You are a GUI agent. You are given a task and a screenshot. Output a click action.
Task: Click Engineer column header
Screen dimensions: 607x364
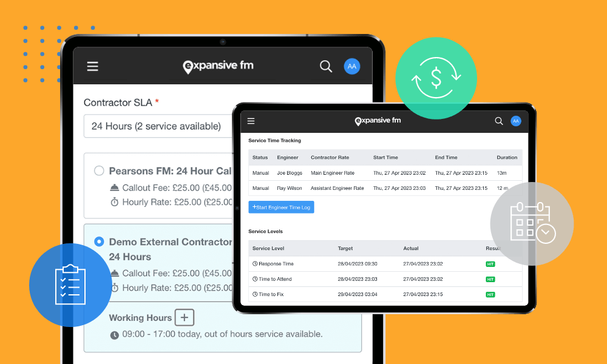click(x=288, y=158)
